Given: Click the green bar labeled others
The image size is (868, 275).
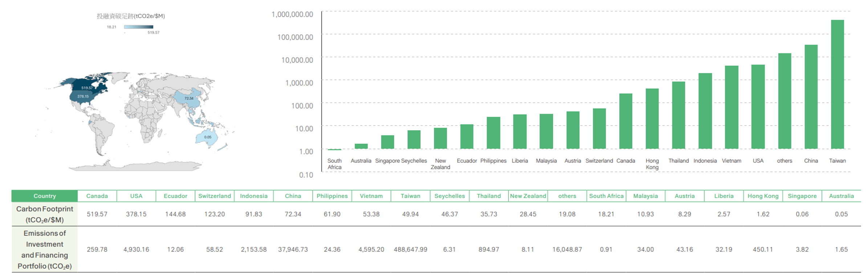Looking at the screenshot, I should (x=784, y=101).
